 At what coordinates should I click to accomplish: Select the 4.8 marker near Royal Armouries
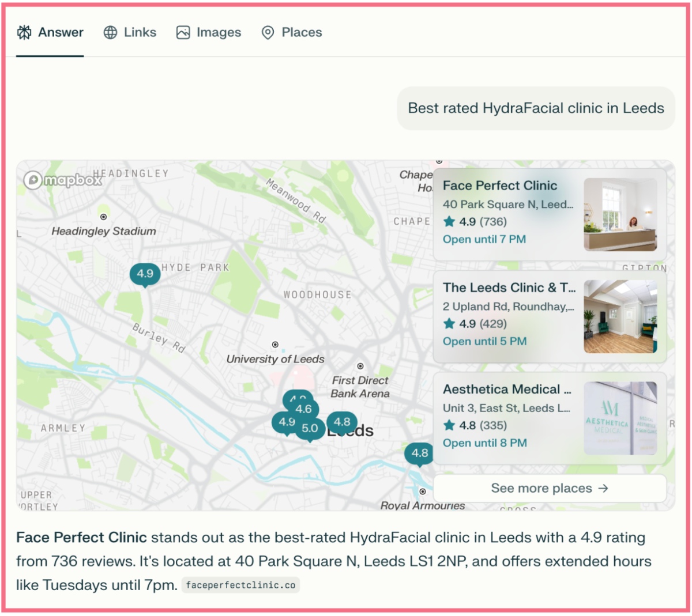419,454
